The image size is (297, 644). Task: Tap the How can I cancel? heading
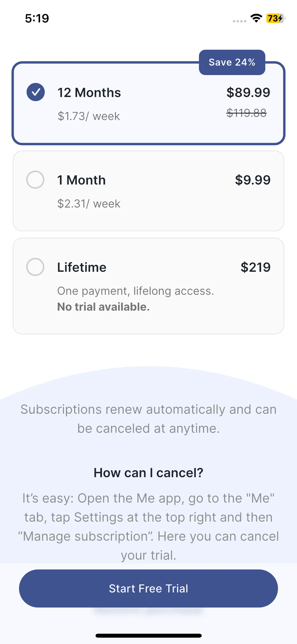coord(148,473)
